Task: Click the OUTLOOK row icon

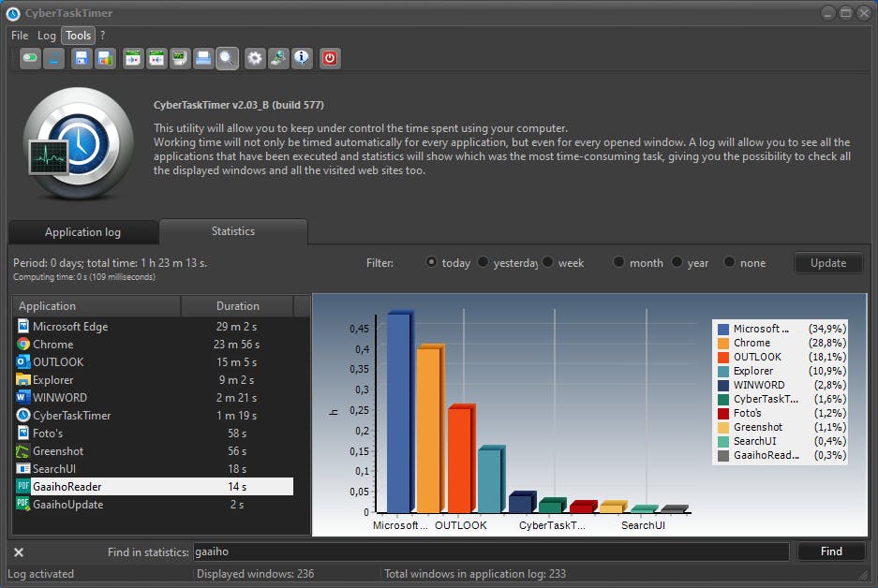Action: click(23, 362)
